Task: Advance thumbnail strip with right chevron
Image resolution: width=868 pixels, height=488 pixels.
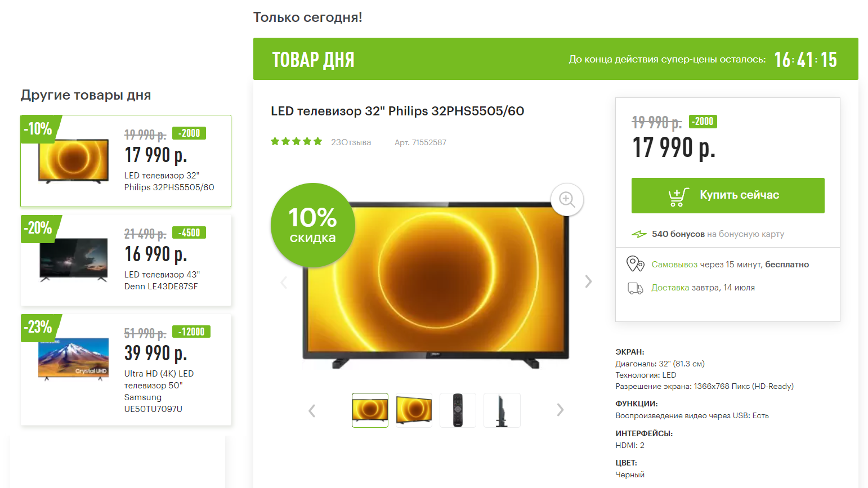Action: (560, 410)
